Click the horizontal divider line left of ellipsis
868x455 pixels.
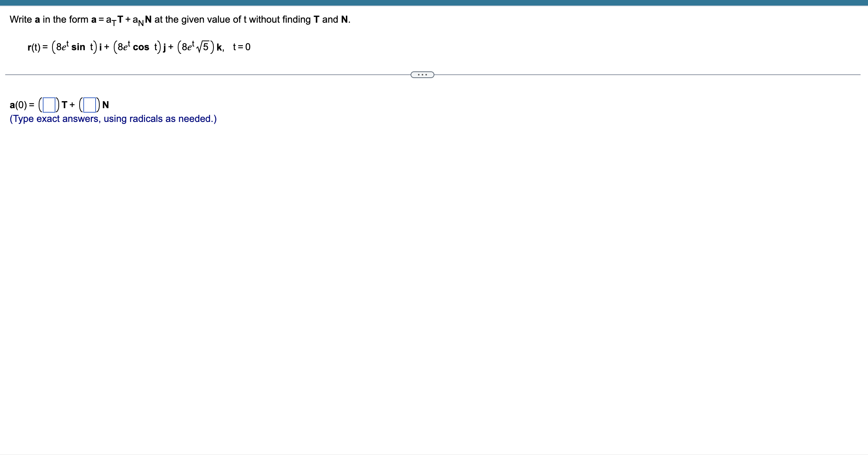coord(208,75)
